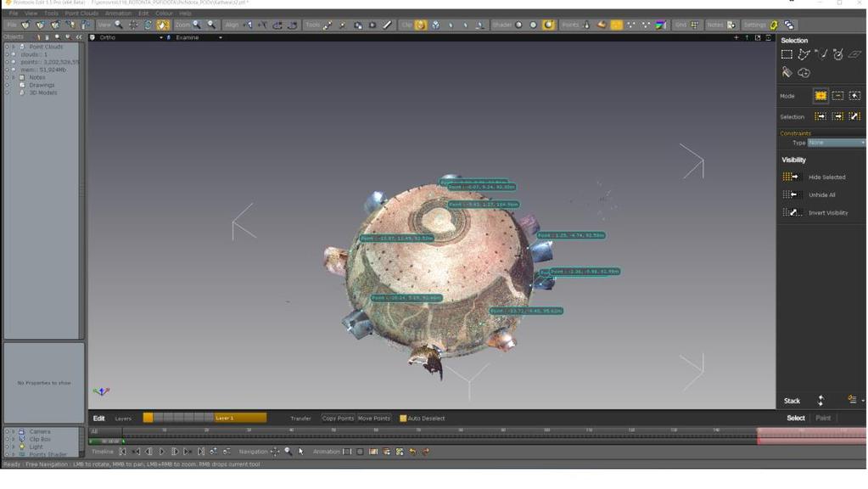Open the Colour menu
Viewport: 868px width, 489px height.
pos(164,14)
